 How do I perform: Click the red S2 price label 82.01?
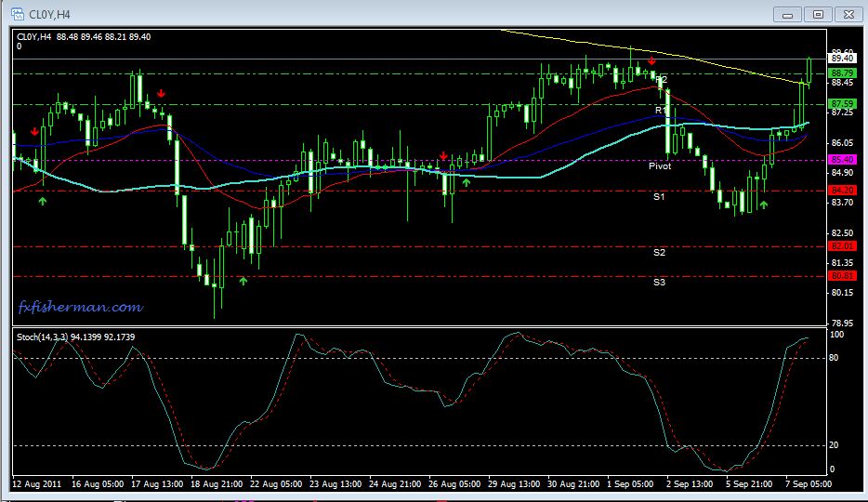[x=842, y=246]
